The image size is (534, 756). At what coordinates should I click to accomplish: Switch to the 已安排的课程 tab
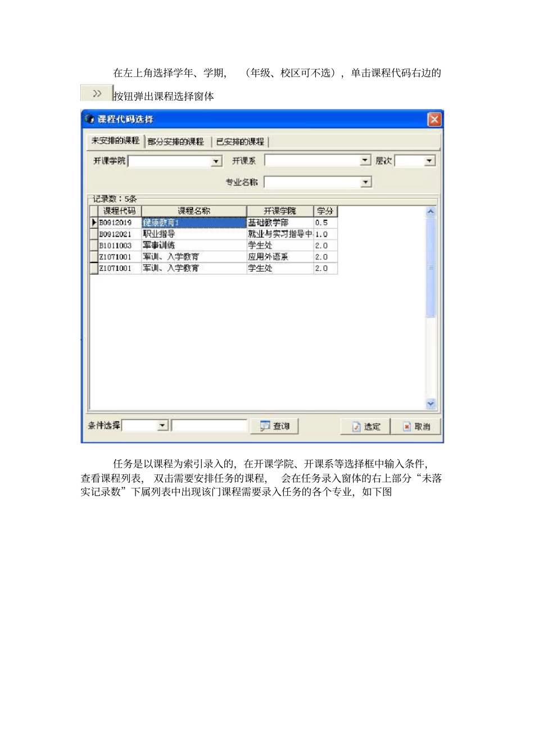point(240,142)
